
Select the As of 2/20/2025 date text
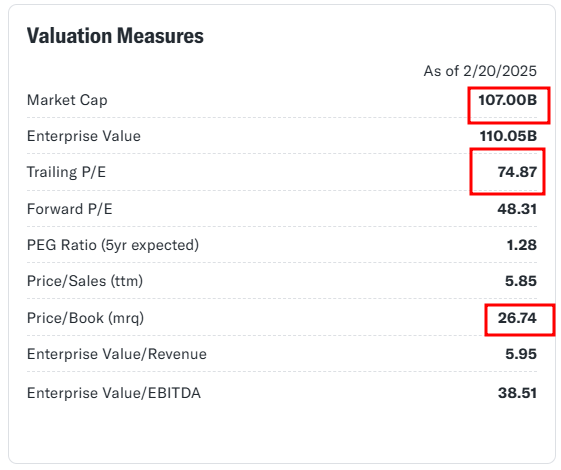coord(480,71)
